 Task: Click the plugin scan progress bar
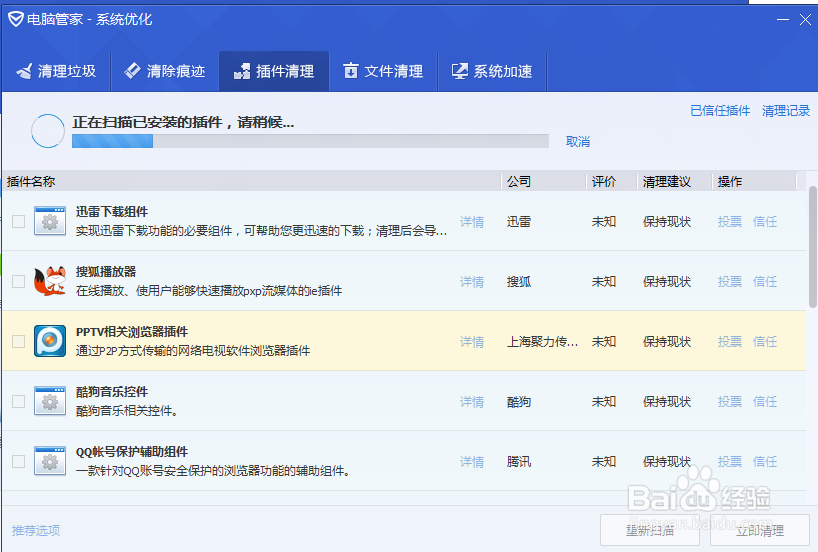[310, 141]
